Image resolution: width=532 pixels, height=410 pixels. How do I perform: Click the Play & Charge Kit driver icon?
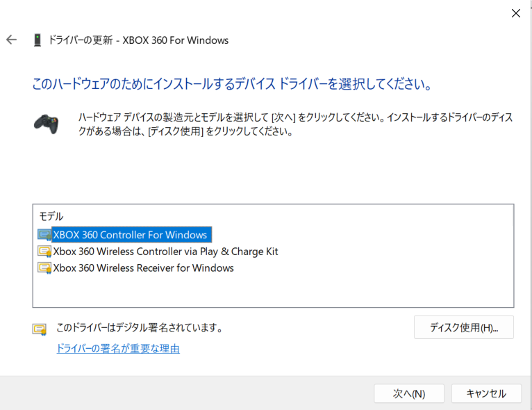pyautogui.click(x=44, y=252)
